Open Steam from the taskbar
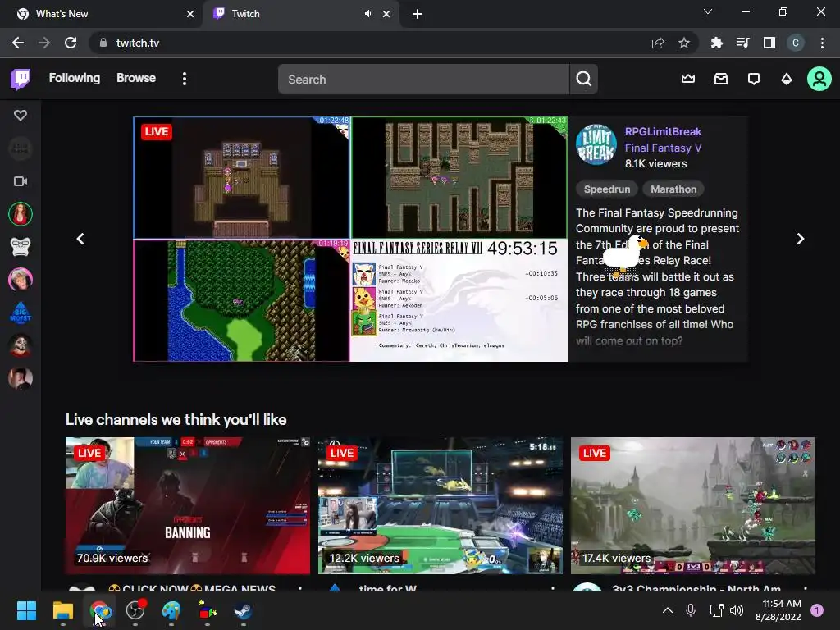This screenshot has height=630, width=840. tap(243, 610)
